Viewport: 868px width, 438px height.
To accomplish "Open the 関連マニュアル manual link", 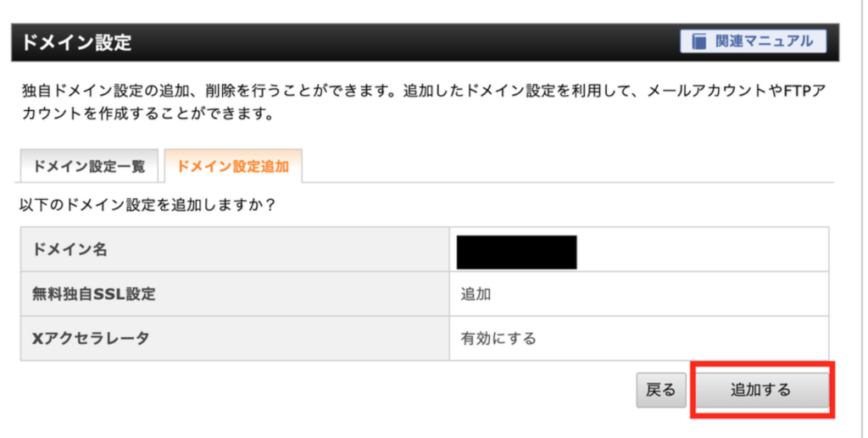I will coord(753,42).
